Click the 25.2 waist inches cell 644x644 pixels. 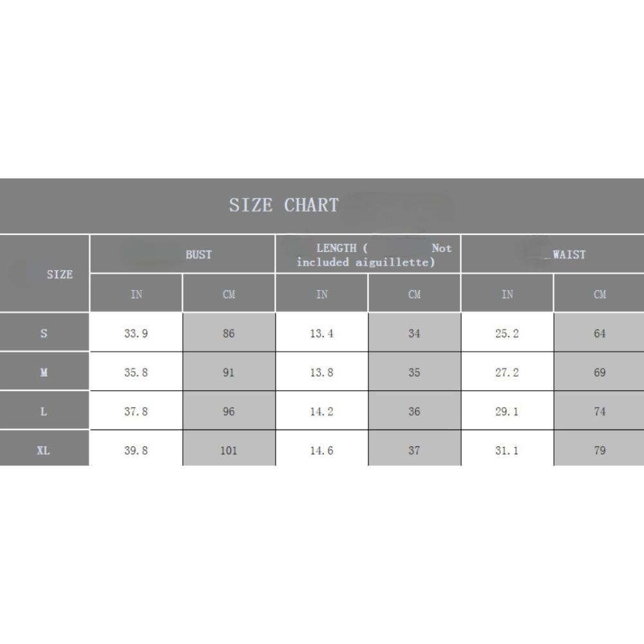pos(507,334)
